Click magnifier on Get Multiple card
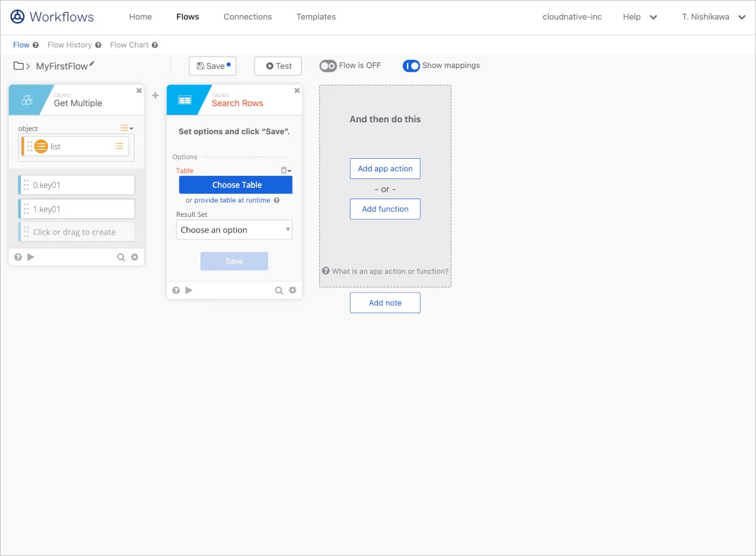This screenshot has width=756, height=556. [x=121, y=257]
